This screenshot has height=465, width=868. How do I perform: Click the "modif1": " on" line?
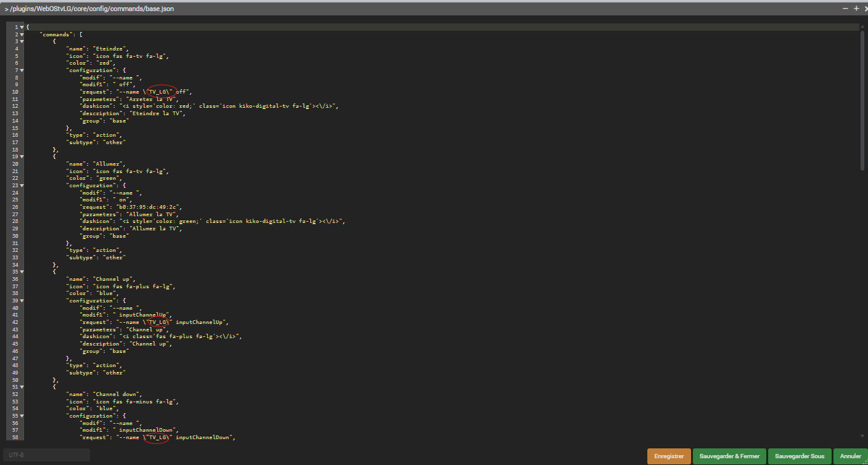[x=107, y=200]
